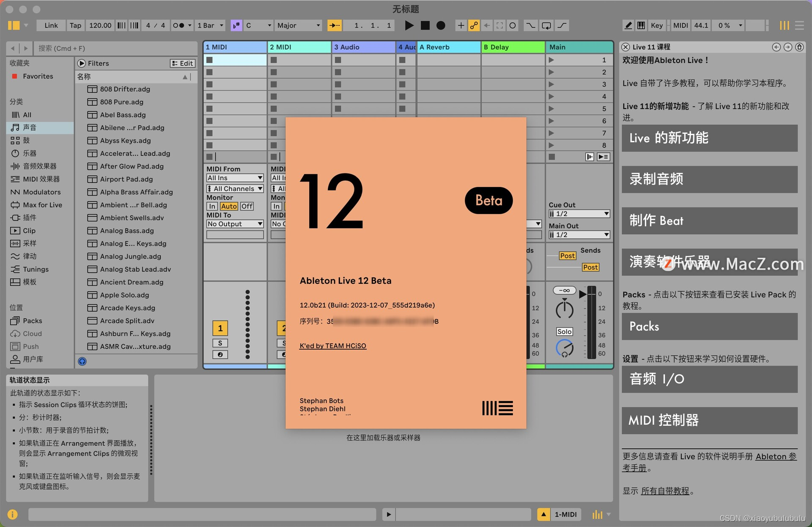Click the MIDI Arrangement Overdub plus icon
The image size is (812, 527).
click(x=461, y=25)
